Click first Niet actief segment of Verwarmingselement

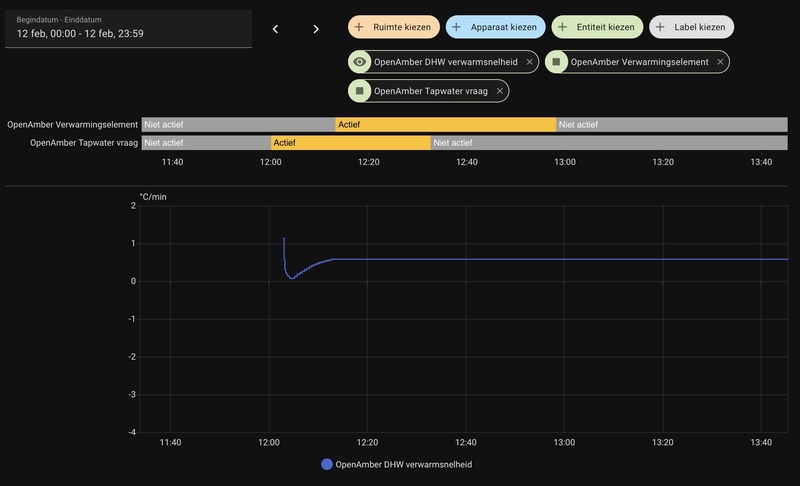pos(238,124)
